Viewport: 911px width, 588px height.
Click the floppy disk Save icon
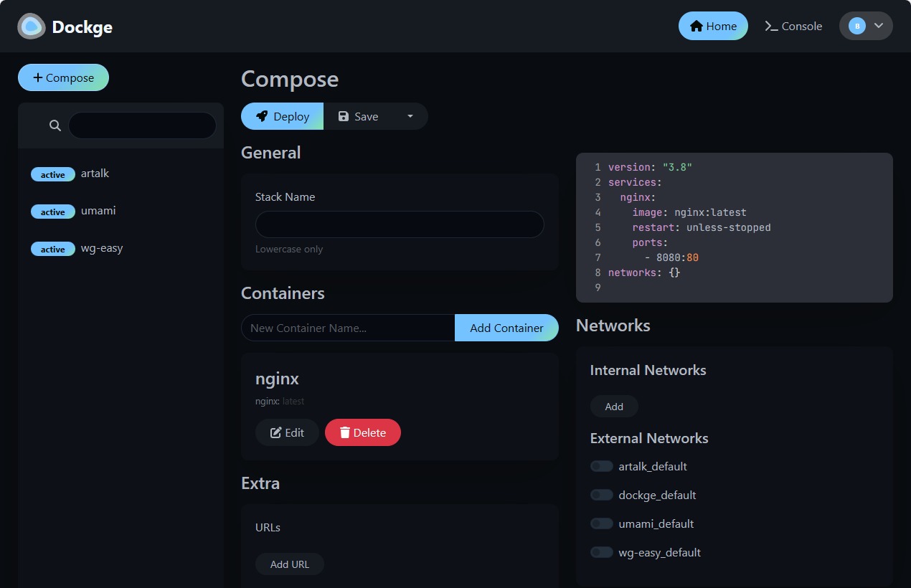345,116
